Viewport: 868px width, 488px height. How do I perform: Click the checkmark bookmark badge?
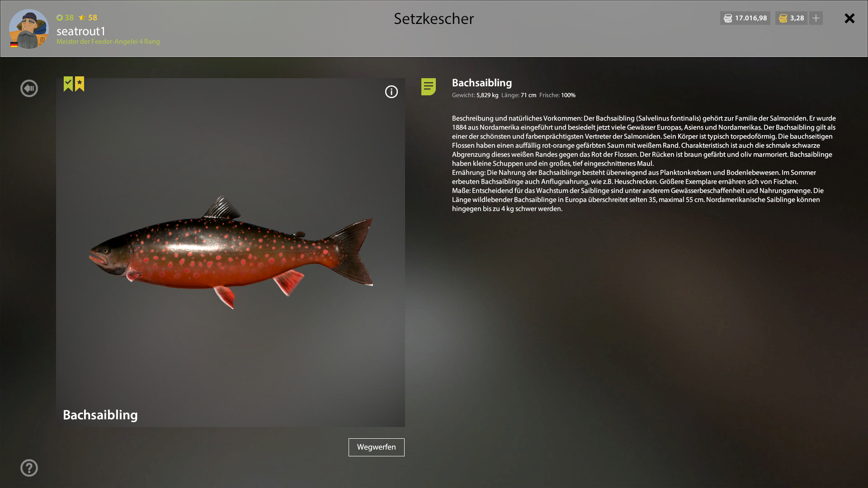point(68,84)
